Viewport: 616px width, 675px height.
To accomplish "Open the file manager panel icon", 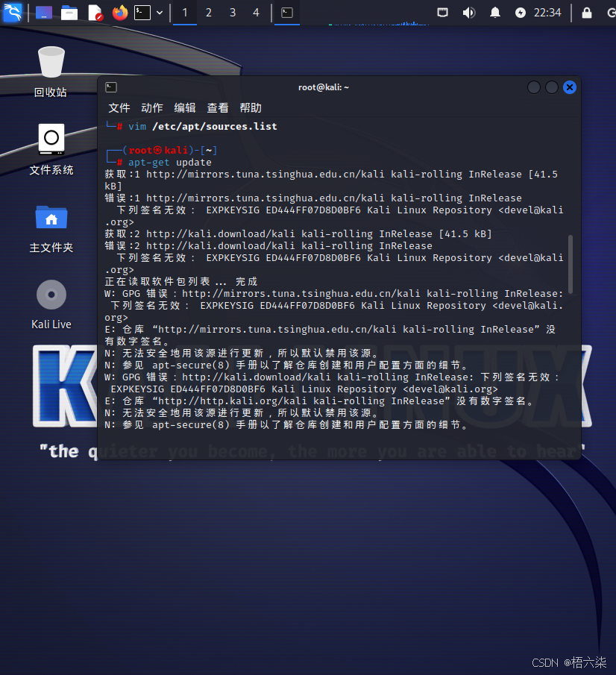I will [69, 13].
